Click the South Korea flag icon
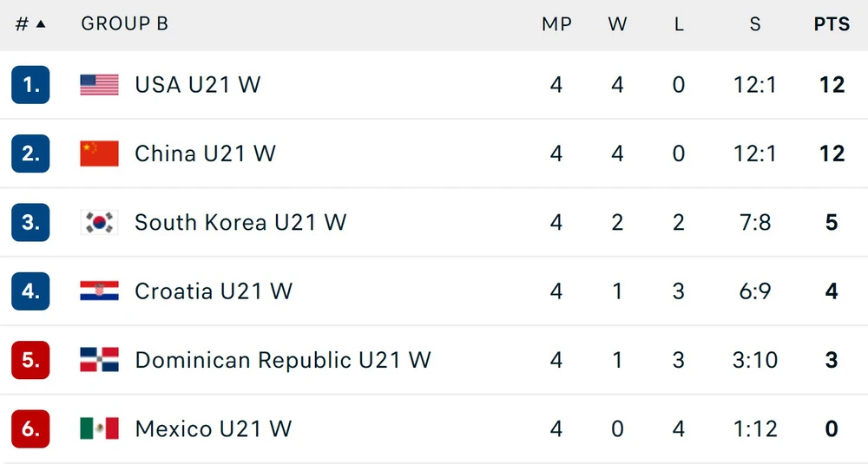Screen dimensions: 868x464 pos(99,222)
